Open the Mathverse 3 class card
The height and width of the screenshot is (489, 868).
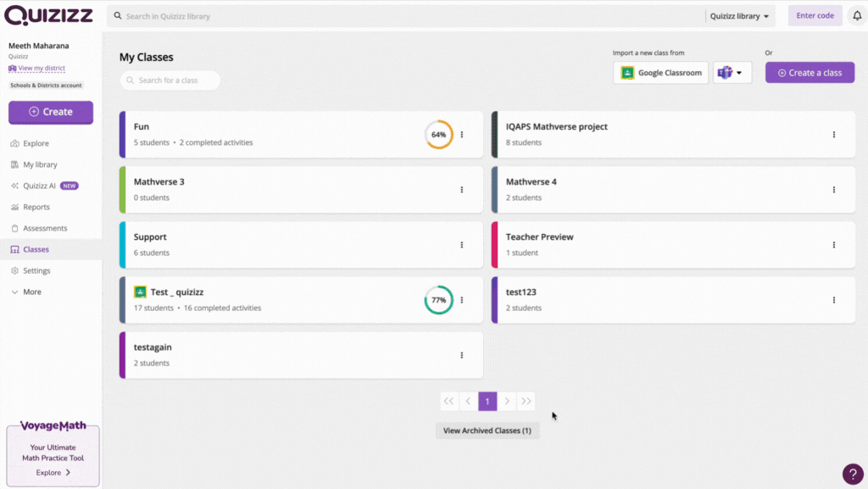coord(301,190)
